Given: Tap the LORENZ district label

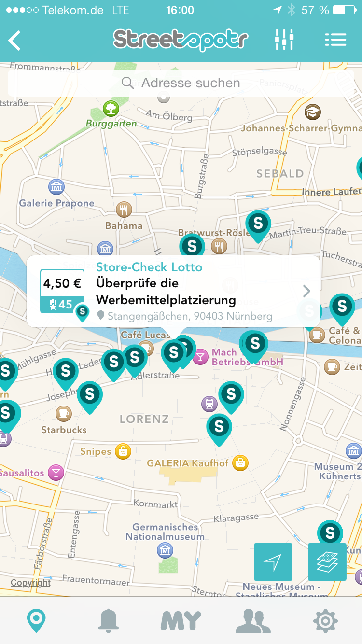Looking at the screenshot, I should pyautogui.click(x=144, y=419).
